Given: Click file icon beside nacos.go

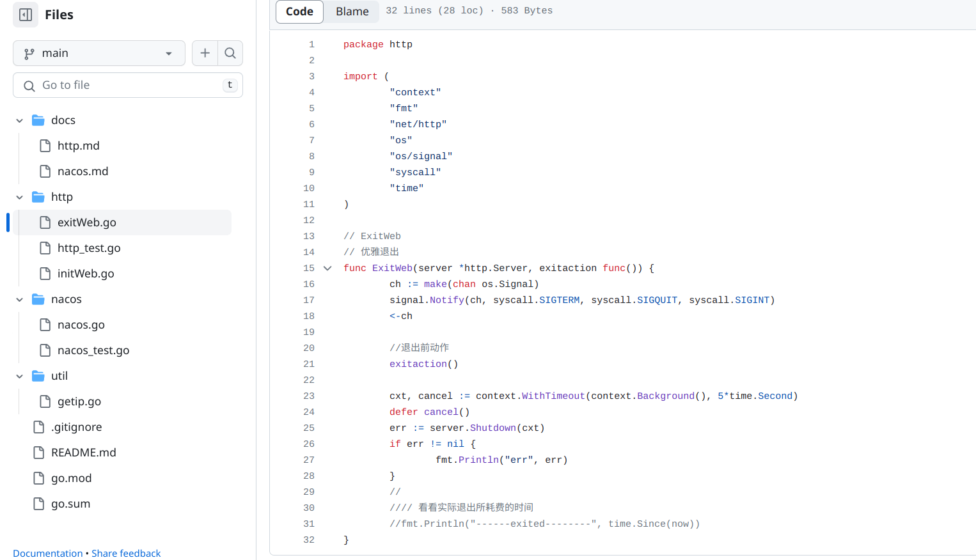Looking at the screenshot, I should click(45, 325).
